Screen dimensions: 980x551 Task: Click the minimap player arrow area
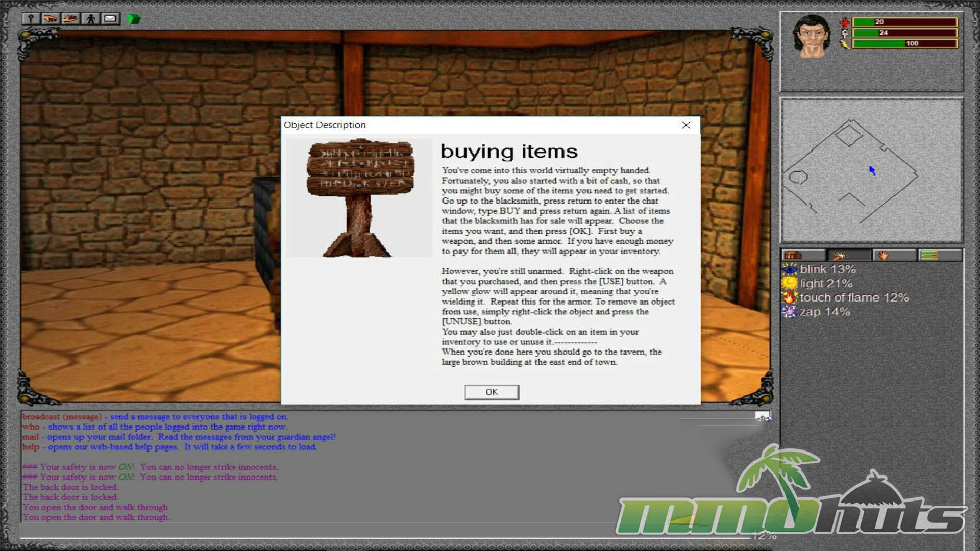[x=872, y=170]
